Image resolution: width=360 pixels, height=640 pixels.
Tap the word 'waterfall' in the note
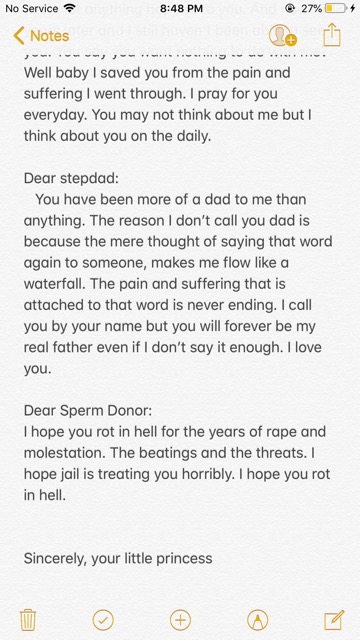click(54, 284)
